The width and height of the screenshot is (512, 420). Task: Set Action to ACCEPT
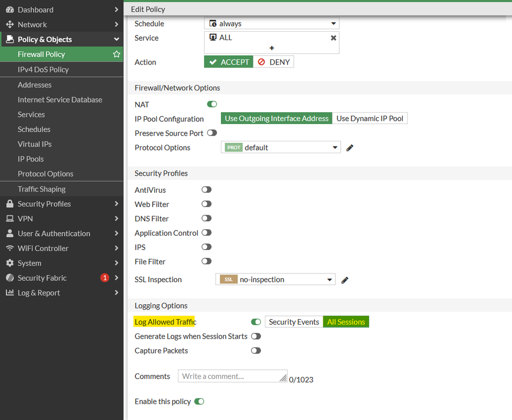click(x=229, y=61)
